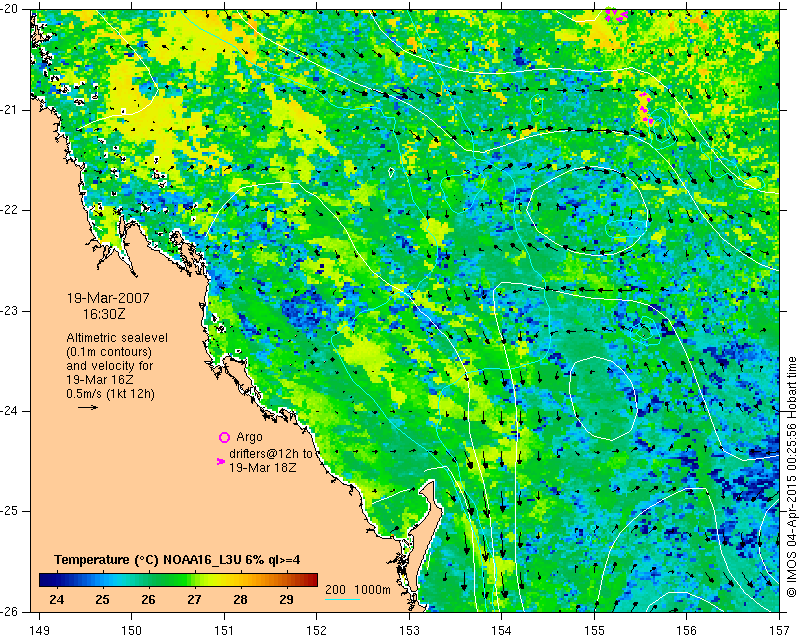800x640 pixels.
Task: Click the latitude axis label -23
Action: [x=10, y=311]
